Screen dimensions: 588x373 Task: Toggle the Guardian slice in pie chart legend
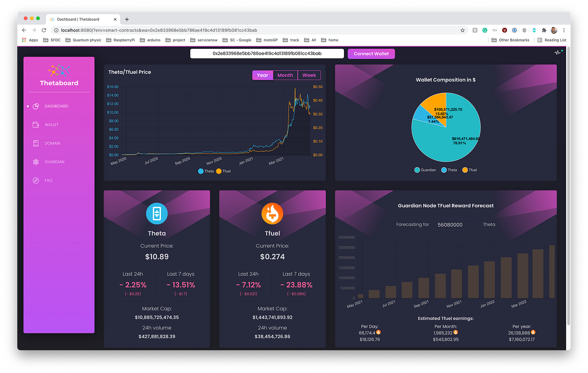click(425, 170)
